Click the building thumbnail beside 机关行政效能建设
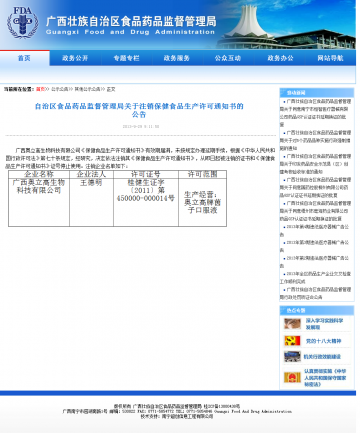This screenshot has width=360, height=433. pos(292,357)
